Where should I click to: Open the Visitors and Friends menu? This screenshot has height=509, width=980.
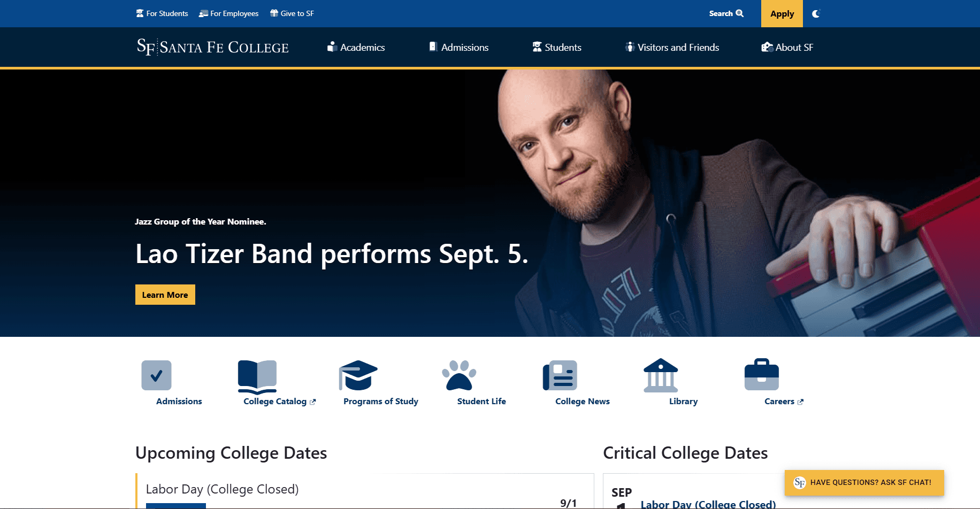(x=672, y=47)
